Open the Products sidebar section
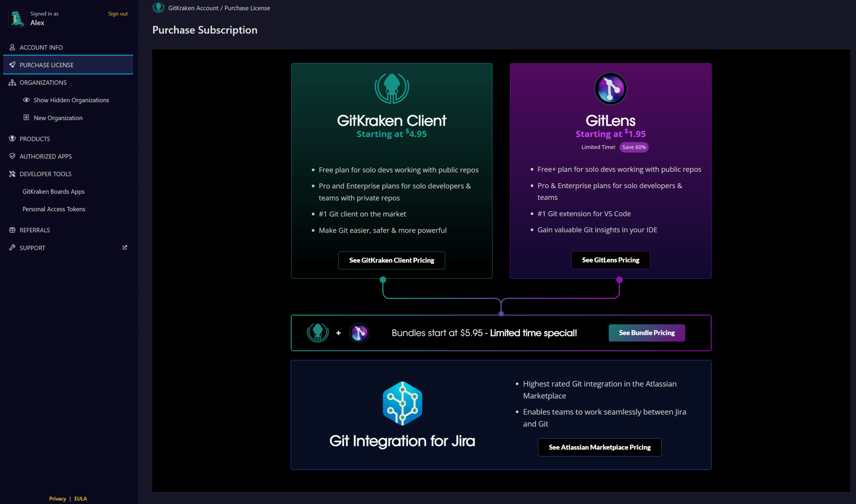Image resolution: width=856 pixels, height=504 pixels. click(35, 139)
